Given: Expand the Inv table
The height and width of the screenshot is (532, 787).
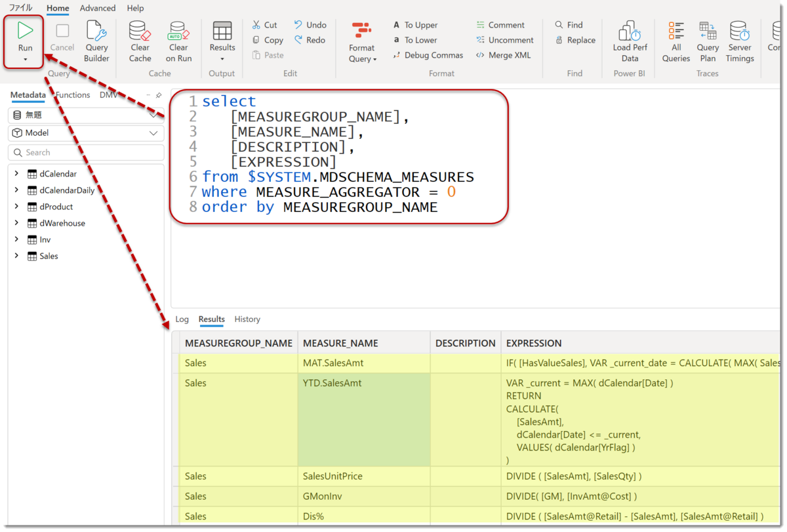Looking at the screenshot, I should pyautogui.click(x=16, y=239).
